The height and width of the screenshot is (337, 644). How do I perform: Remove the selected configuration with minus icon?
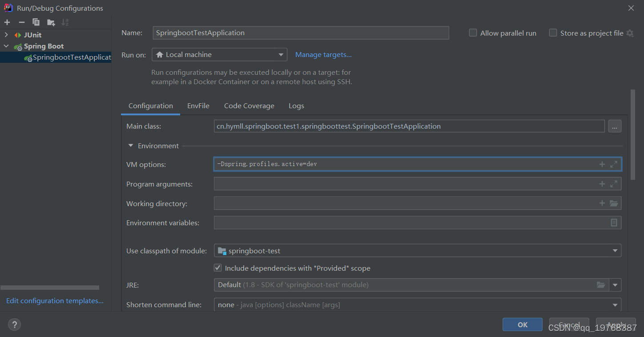(x=21, y=22)
